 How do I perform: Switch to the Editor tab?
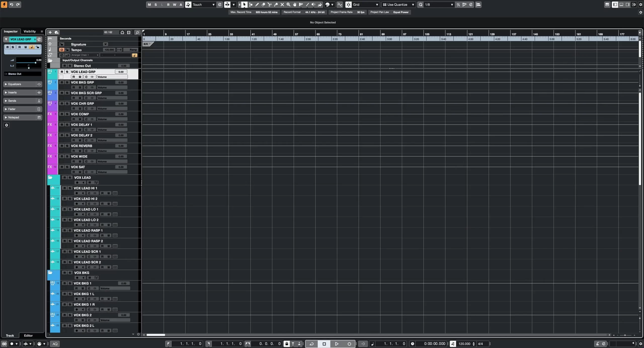coord(28,335)
